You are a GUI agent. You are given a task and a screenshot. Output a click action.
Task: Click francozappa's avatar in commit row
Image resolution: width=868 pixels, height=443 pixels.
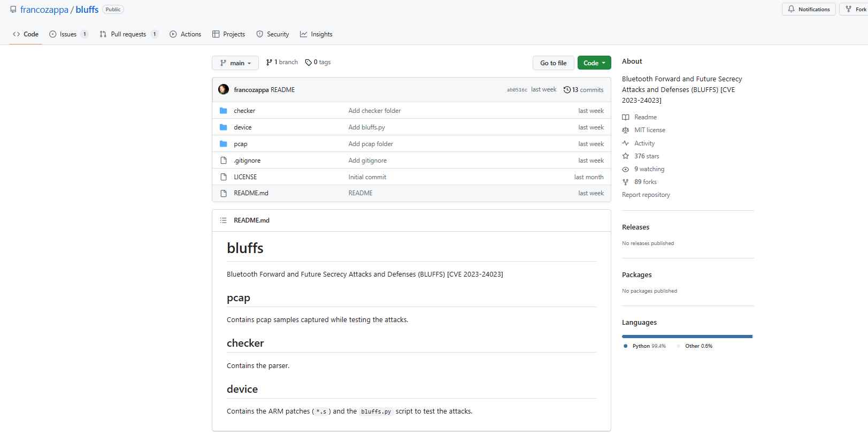point(224,89)
